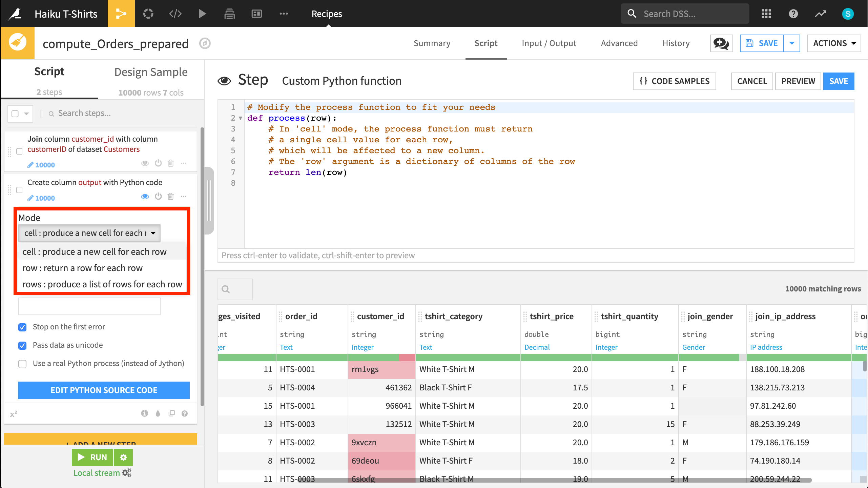This screenshot has width=868, height=488.
Task: Click the help icon at step footer
Action: click(185, 413)
